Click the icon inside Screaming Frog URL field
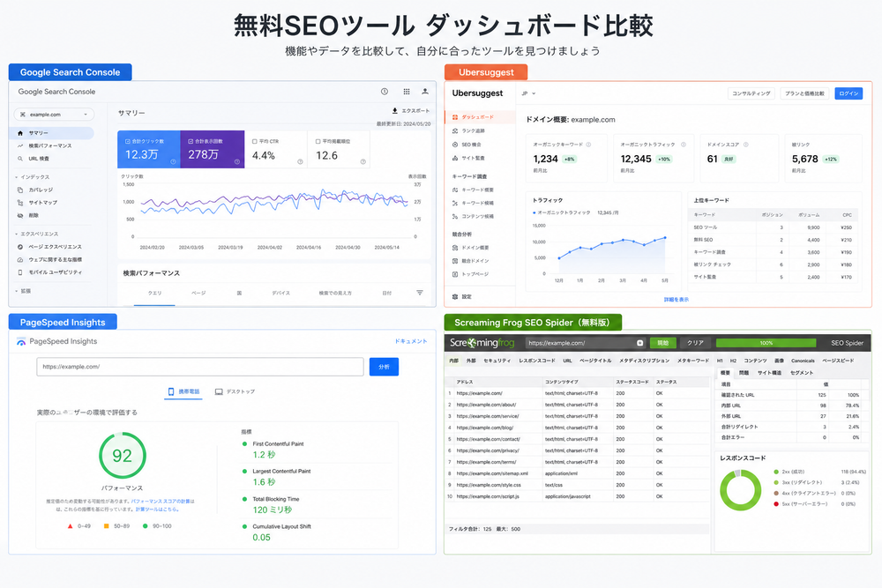882x588 pixels. pos(639,343)
